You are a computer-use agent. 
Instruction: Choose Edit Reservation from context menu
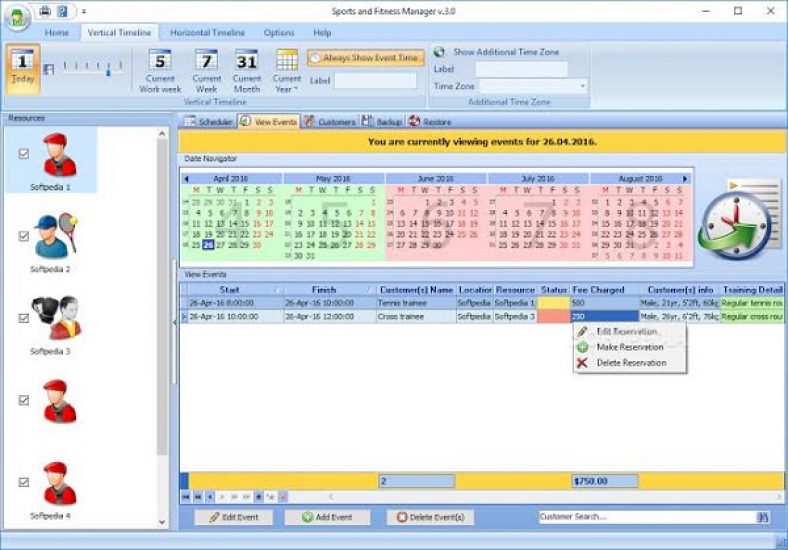coord(630,331)
